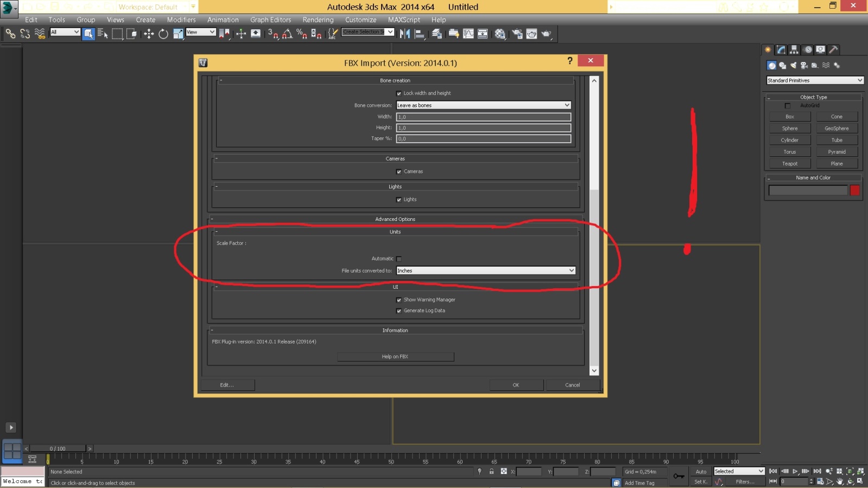The image size is (868, 488).
Task: Open the Standard Primitives dropdown
Action: click(815, 80)
